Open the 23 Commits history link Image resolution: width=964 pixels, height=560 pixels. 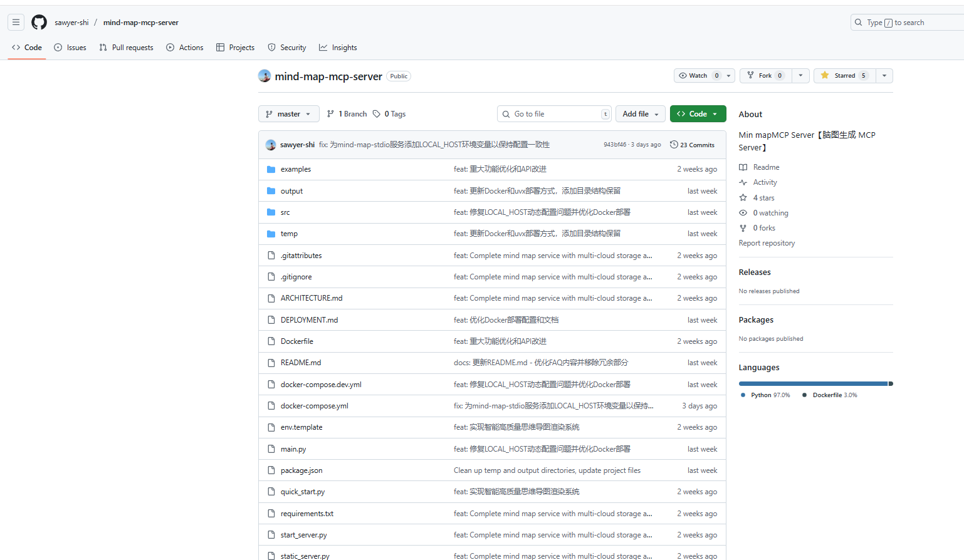click(x=692, y=145)
